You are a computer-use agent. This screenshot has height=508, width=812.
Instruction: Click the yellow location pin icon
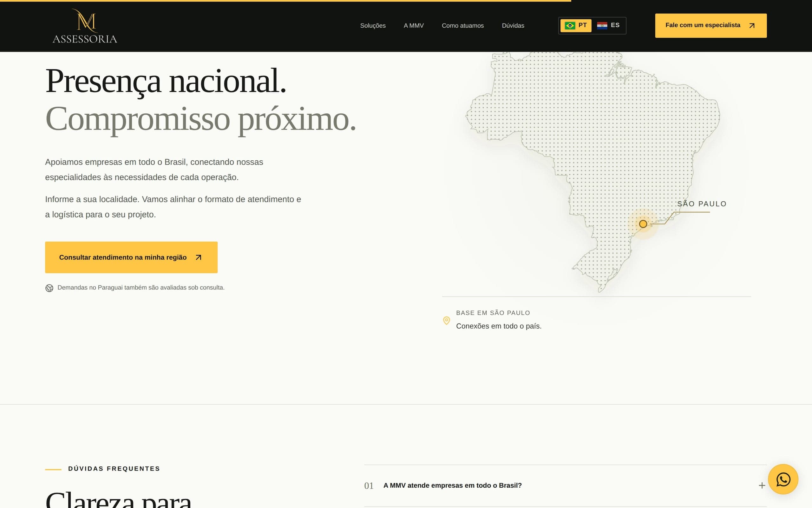pyautogui.click(x=446, y=320)
